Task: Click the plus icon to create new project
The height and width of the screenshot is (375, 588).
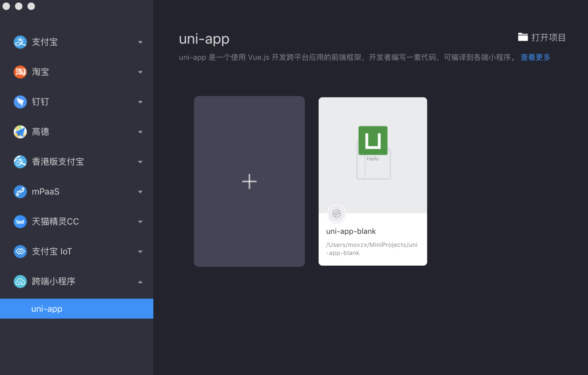Action: coord(249,181)
